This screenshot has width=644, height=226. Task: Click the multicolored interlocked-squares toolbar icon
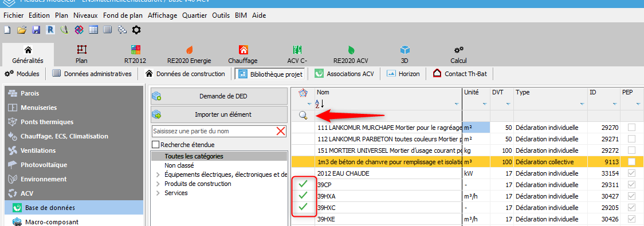pos(79,30)
